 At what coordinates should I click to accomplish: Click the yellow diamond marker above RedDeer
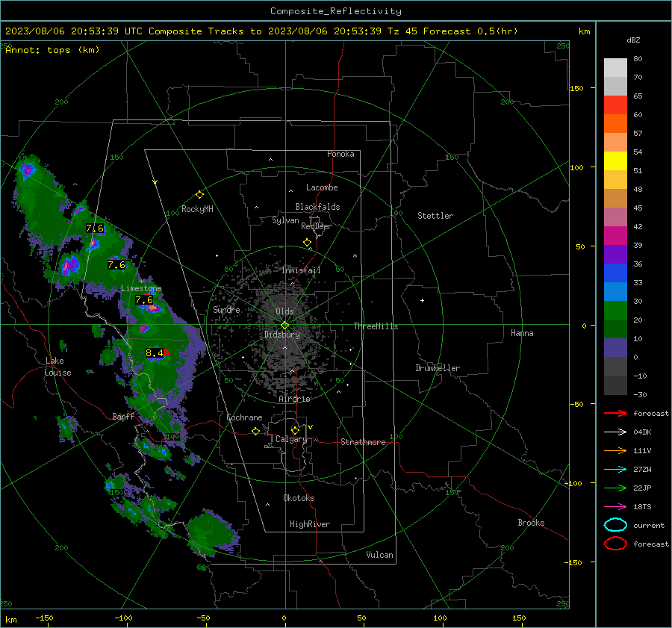pos(307,243)
